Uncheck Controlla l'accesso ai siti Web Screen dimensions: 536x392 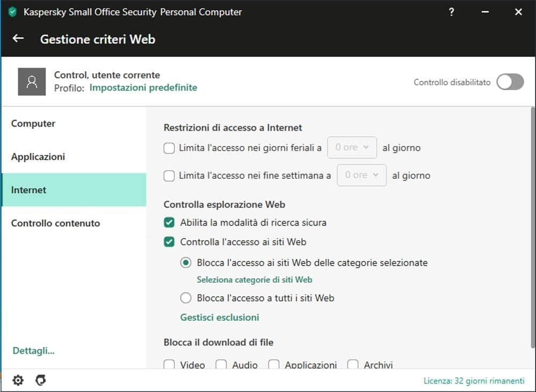[x=169, y=242]
